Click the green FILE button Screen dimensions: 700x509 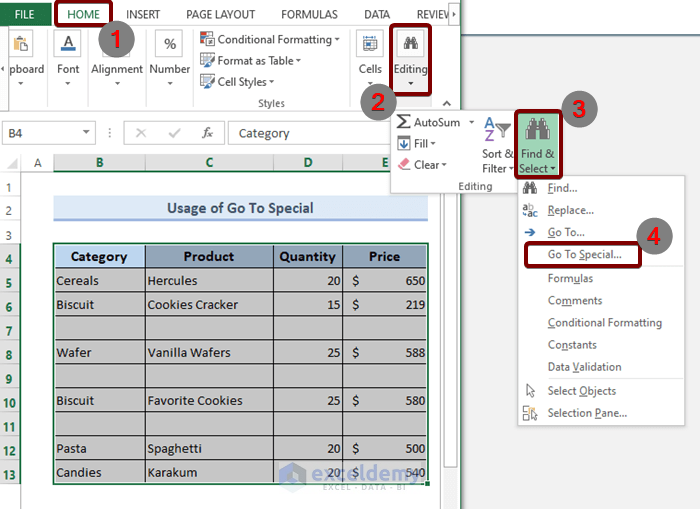coord(25,14)
